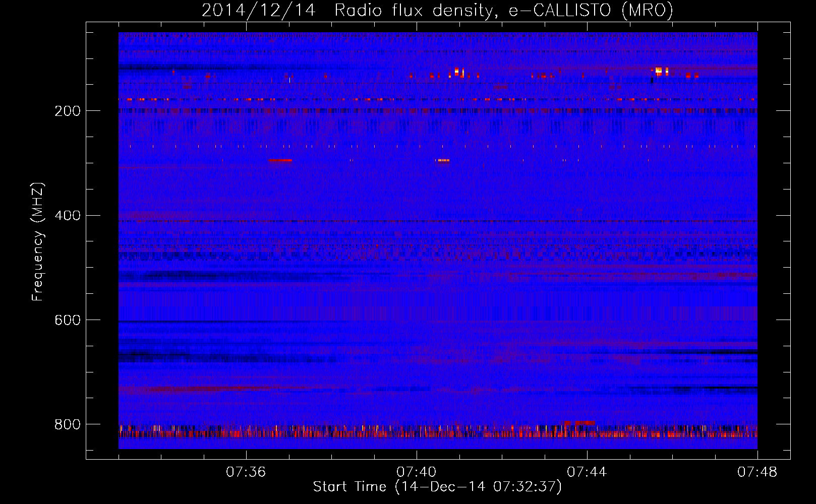Click the 600 frequency tick label
816x504 pixels.
click(x=68, y=321)
